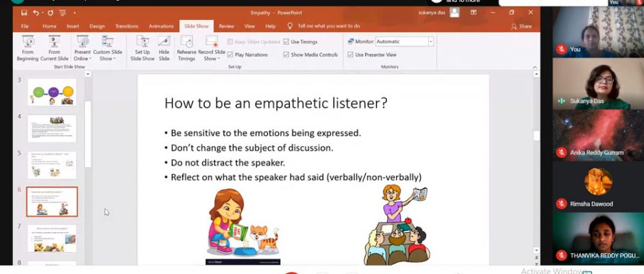The image size is (644, 274).
Task: Select slide 4 thumbnail
Action: pyautogui.click(x=52, y=129)
